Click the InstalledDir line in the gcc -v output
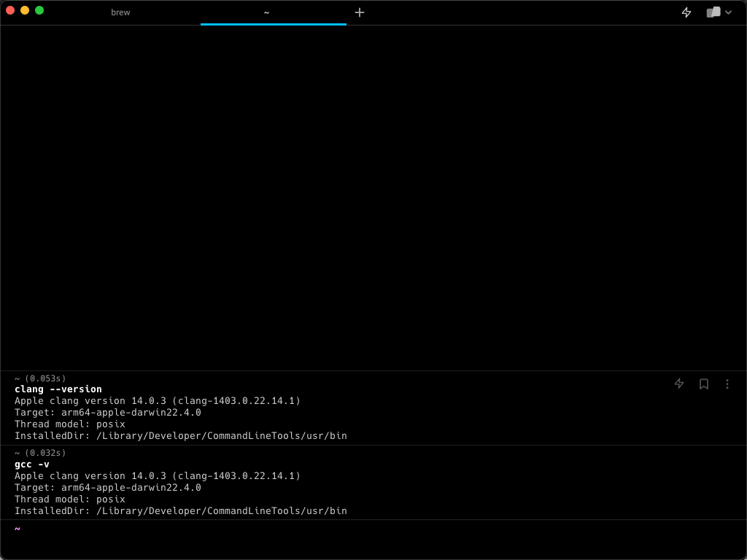Viewport: 747px width, 560px height. pos(180,511)
